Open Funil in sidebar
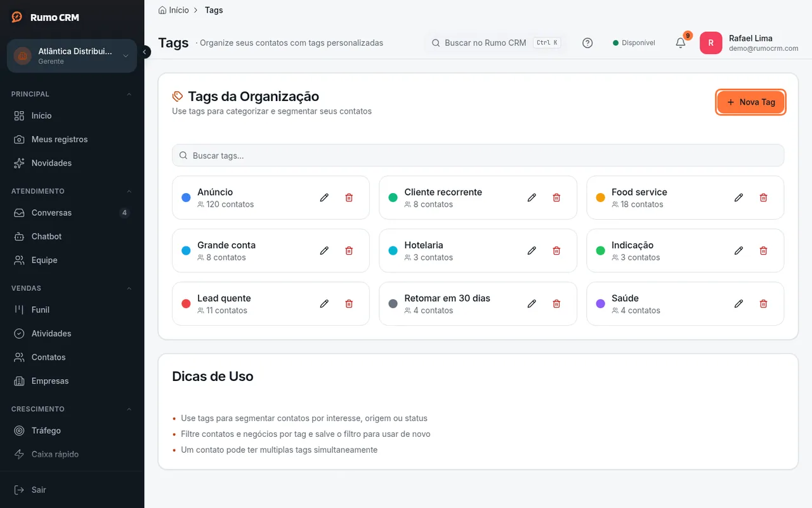 click(72, 310)
